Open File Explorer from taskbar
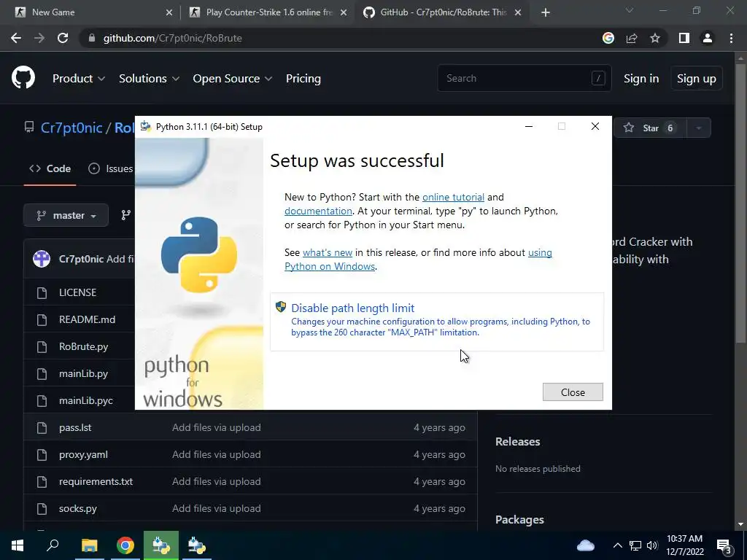The image size is (747, 560). click(89, 545)
